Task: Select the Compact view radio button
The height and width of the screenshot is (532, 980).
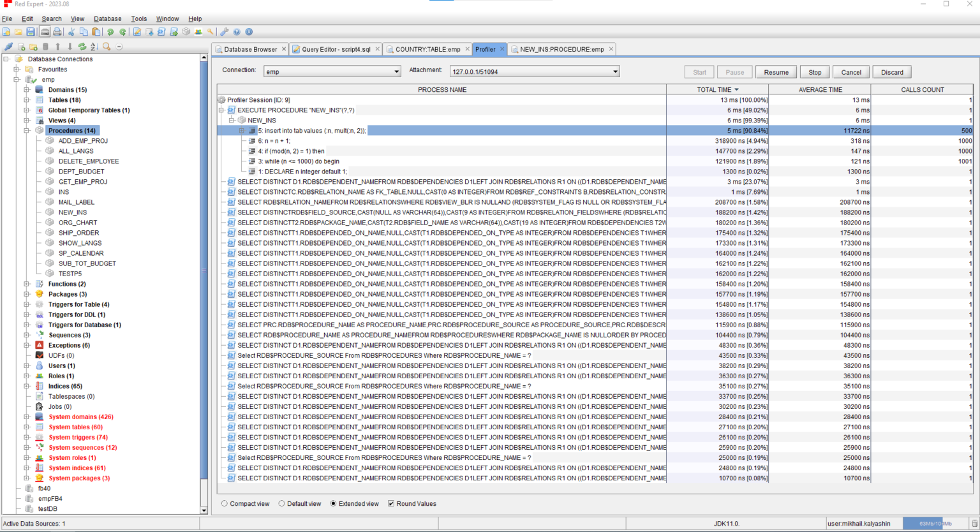Action: click(x=225, y=504)
